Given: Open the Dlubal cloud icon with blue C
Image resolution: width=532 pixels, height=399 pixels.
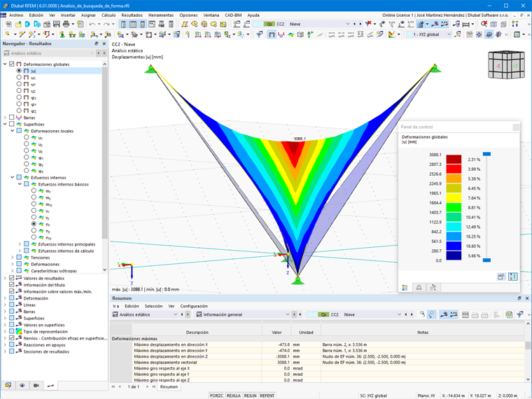Looking at the screenshot, I should coord(27,24).
